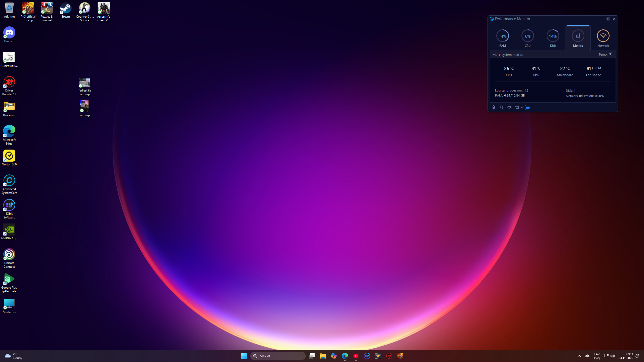Open the LAV LVQ language switcher

(x=597, y=356)
